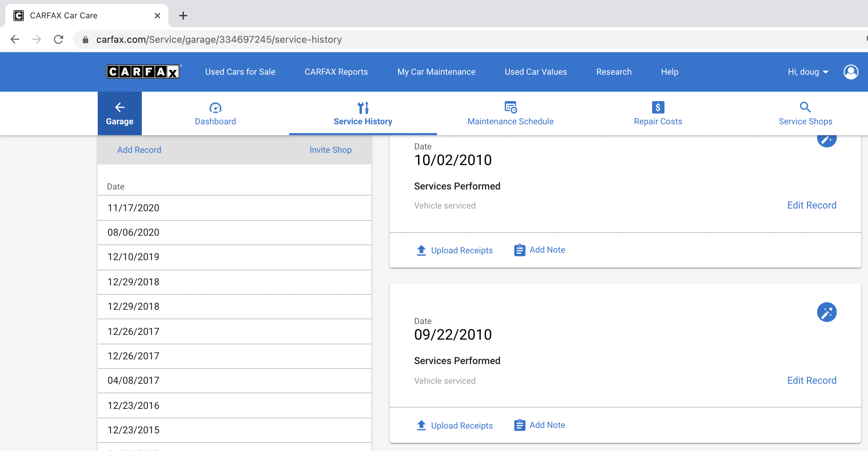Screen dimensions: 868x451
Task: Click Add Record link
Action: coord(139,150)
